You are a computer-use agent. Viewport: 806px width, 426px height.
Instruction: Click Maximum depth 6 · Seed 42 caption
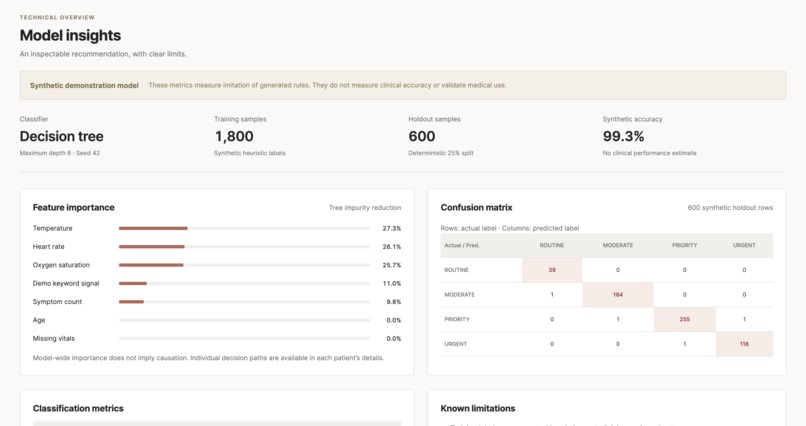(60, 153)
